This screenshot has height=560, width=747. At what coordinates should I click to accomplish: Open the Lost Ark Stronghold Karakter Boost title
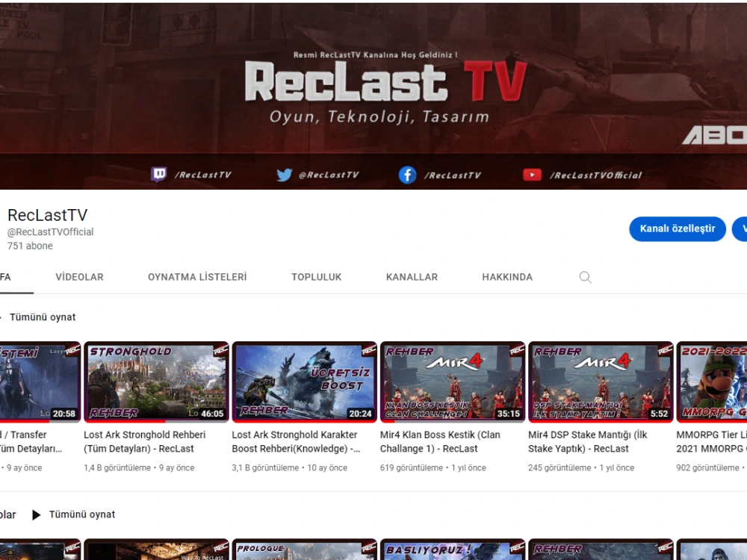tap(296, 441)
